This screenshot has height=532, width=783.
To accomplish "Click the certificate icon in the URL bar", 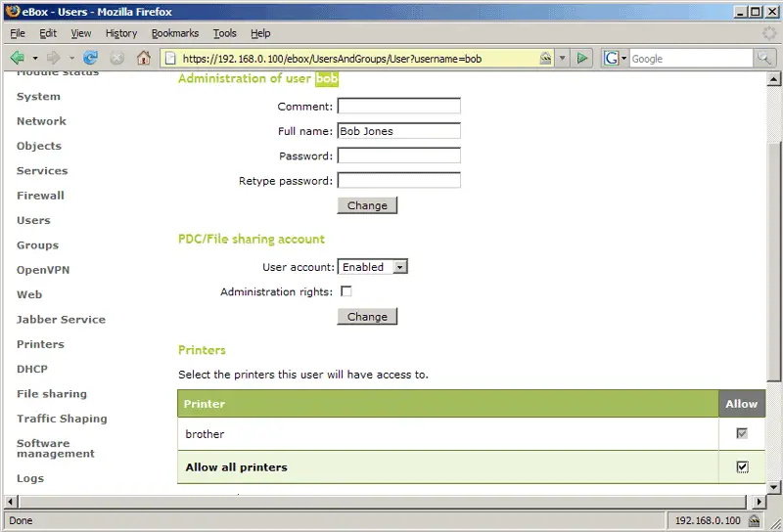I will (x=545, y=59).
